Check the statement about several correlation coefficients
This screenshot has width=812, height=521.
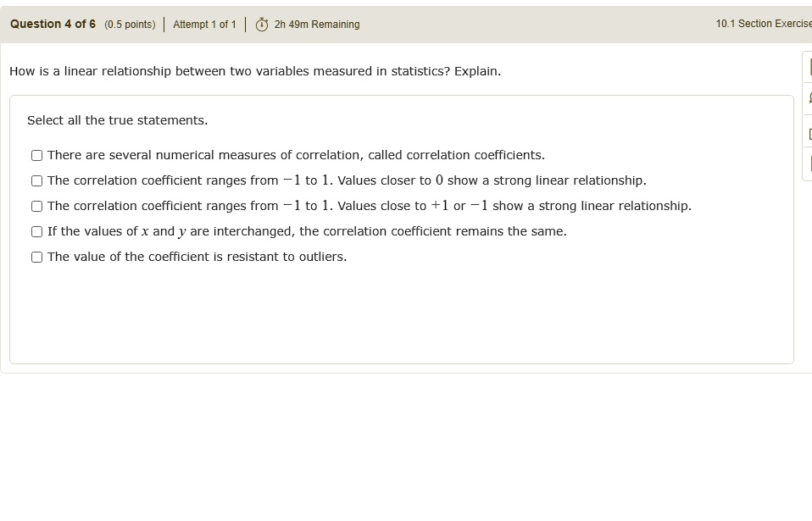click(36, 155)
